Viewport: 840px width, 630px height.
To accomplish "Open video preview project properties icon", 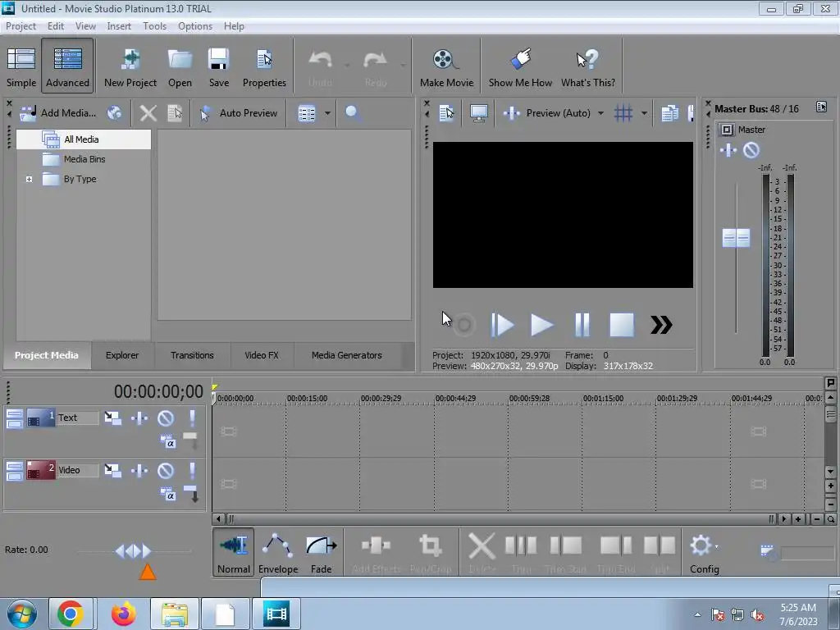I will pos(446,113).
